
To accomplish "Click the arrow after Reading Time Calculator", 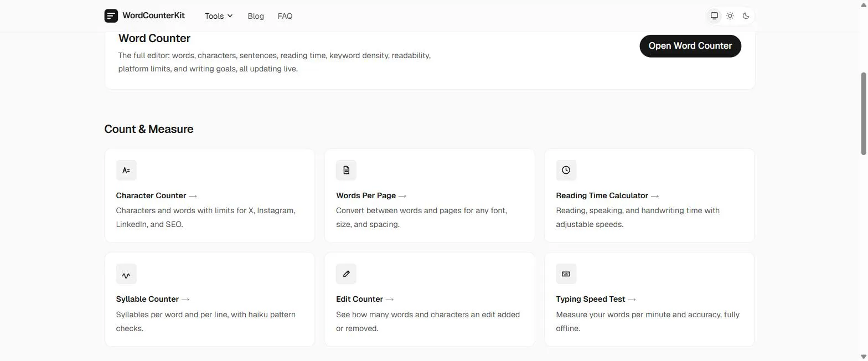I will [655, 196].
